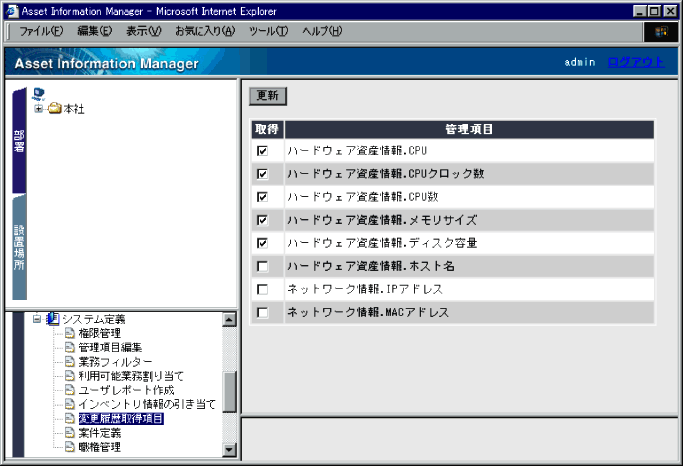The height and width of the screenshot is (466, 683).
Task: Check the ホスト名 checkbox
Action: (262, 266)
